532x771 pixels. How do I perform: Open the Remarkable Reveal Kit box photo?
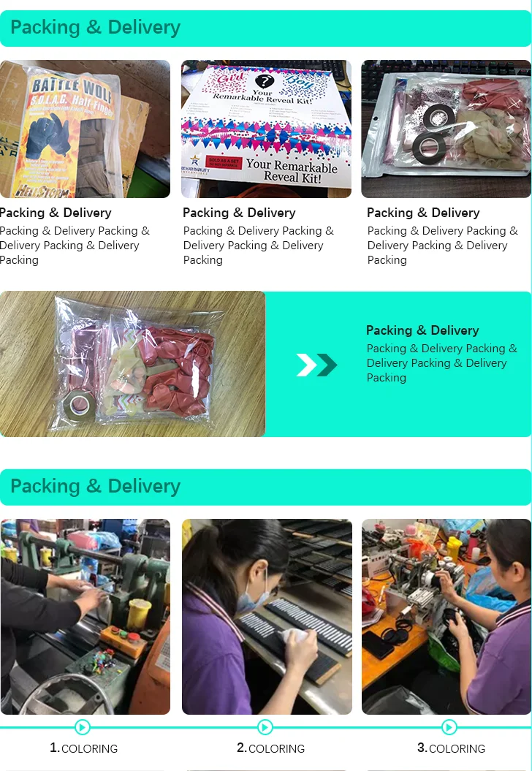[266, 129]
